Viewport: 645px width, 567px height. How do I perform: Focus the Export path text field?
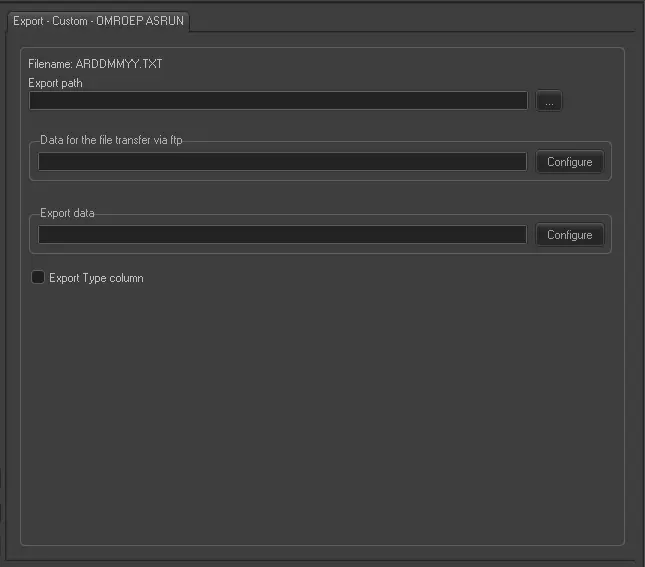(x=278, y=101)
